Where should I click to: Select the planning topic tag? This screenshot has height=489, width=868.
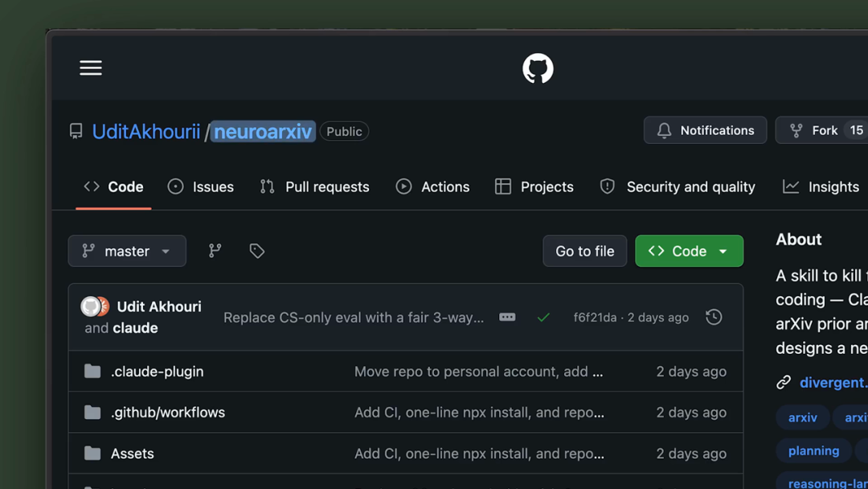(813, 450)
